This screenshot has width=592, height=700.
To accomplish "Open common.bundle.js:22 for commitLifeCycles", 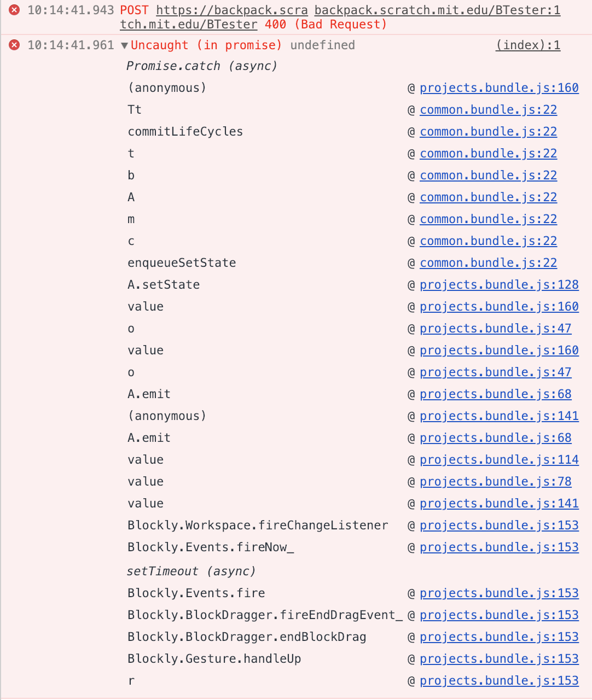I will [487, 131].
